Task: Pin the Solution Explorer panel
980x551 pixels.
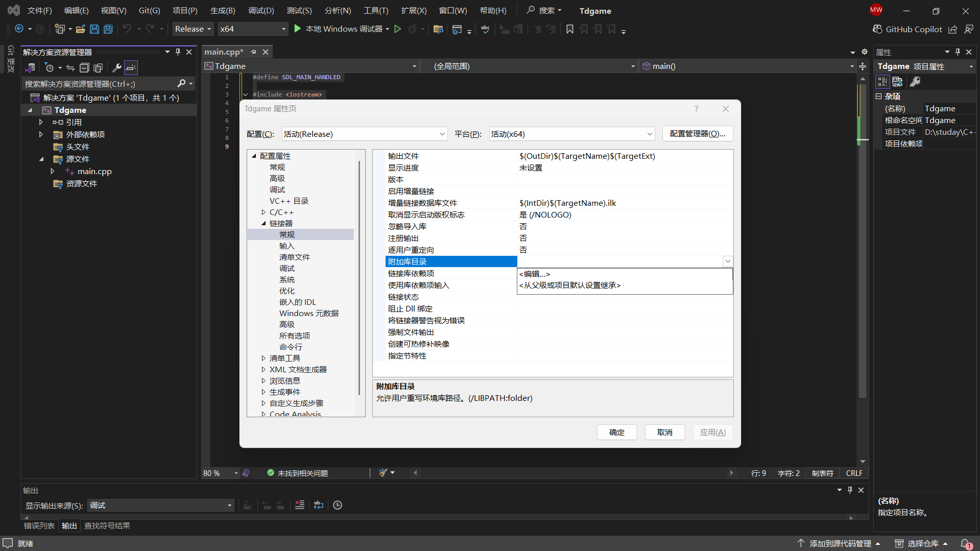Action: [178, 52]
